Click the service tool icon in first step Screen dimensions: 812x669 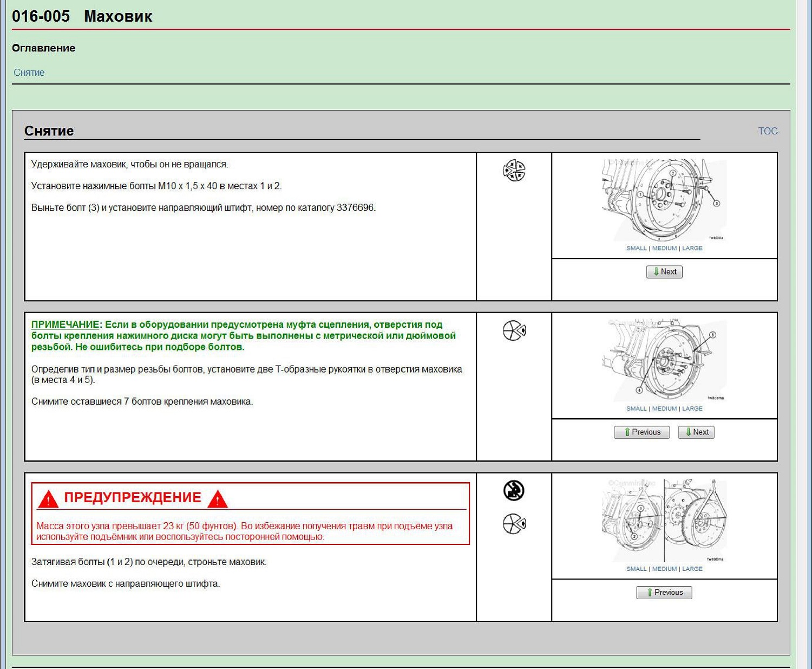pyautogui.click(x=514, y=171)
